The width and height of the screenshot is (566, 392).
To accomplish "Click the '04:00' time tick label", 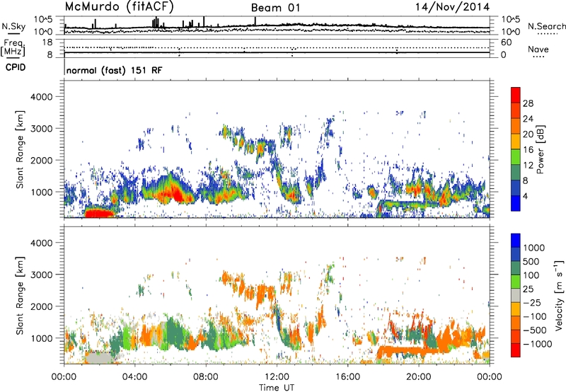I will (134, 377).
